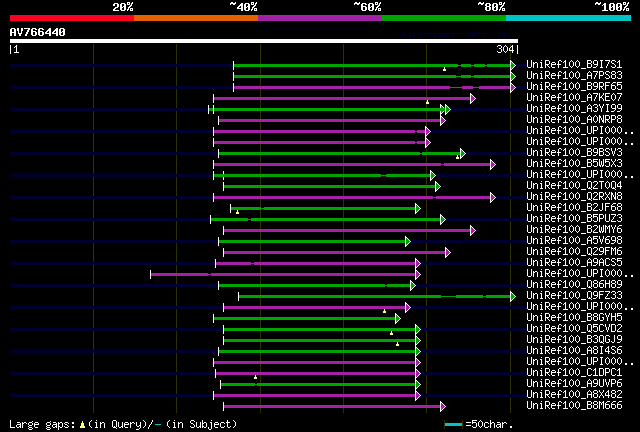
Task: Select hit label UniRef100_B5PUZ3
Action: 574,218
